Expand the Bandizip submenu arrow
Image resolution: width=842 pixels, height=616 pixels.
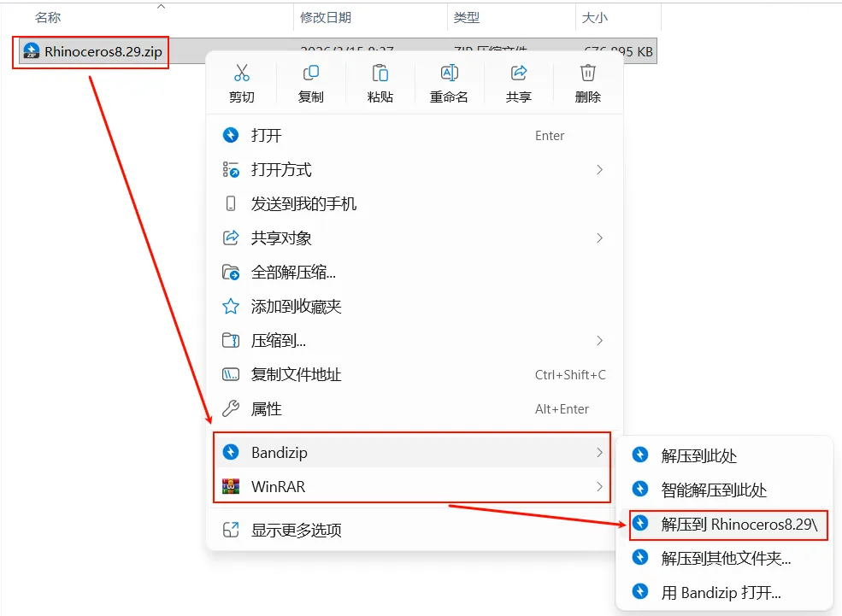pyautogui.click(x=600, y=452)
